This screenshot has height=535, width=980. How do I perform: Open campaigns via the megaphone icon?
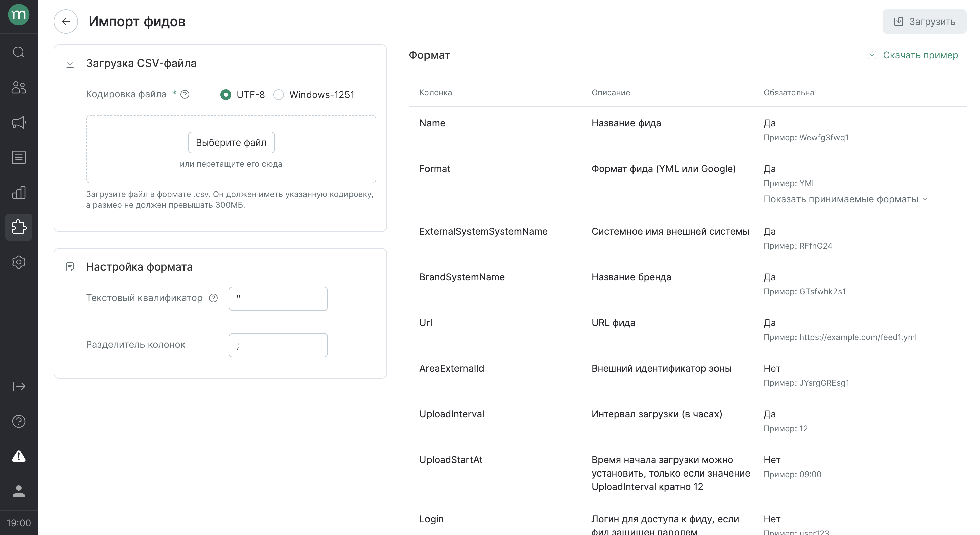(18, 122)
